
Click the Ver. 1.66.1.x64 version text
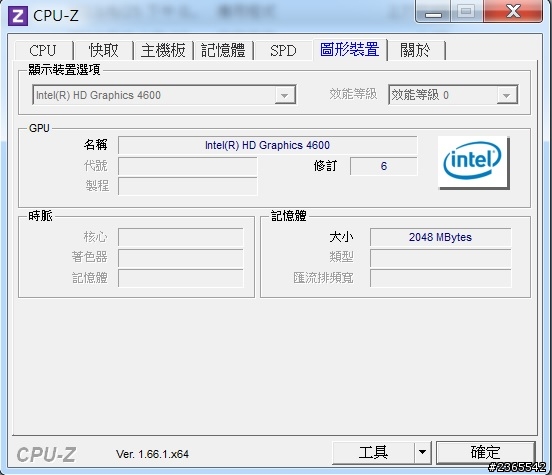pos(152,454)
